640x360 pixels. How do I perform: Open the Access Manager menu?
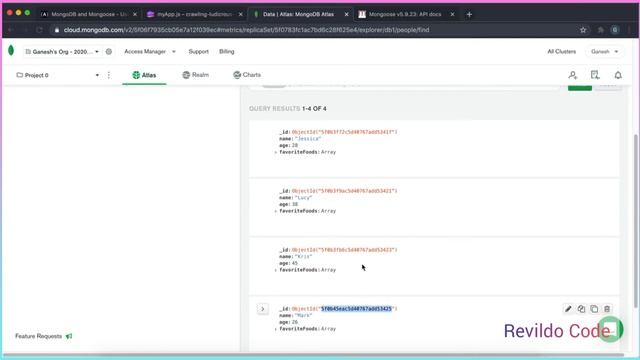(150, 51)
